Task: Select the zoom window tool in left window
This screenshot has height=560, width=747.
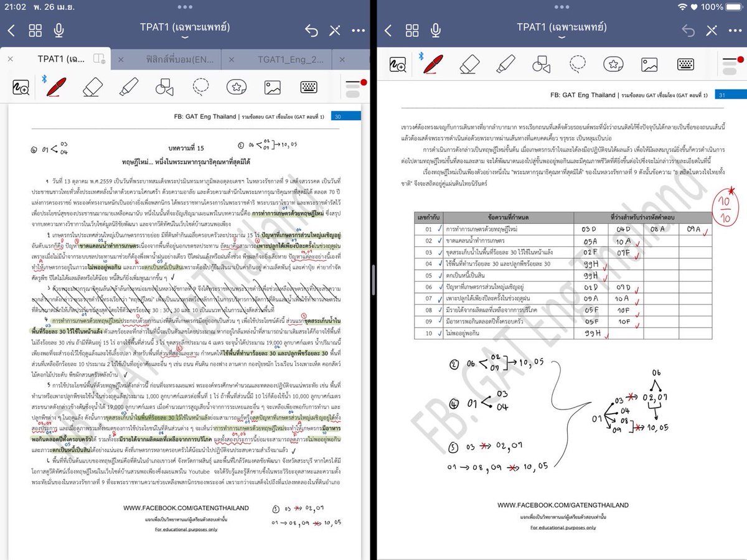Action: point(21,87)
